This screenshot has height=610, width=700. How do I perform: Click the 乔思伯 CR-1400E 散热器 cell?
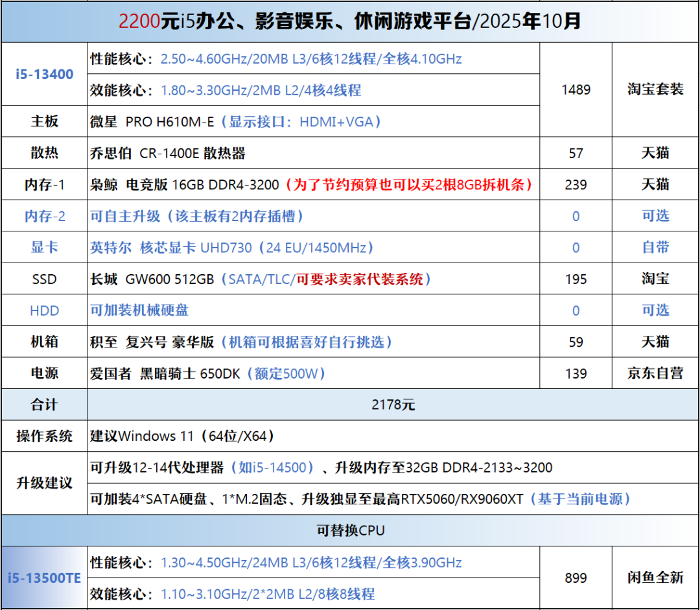click(313, 153)
